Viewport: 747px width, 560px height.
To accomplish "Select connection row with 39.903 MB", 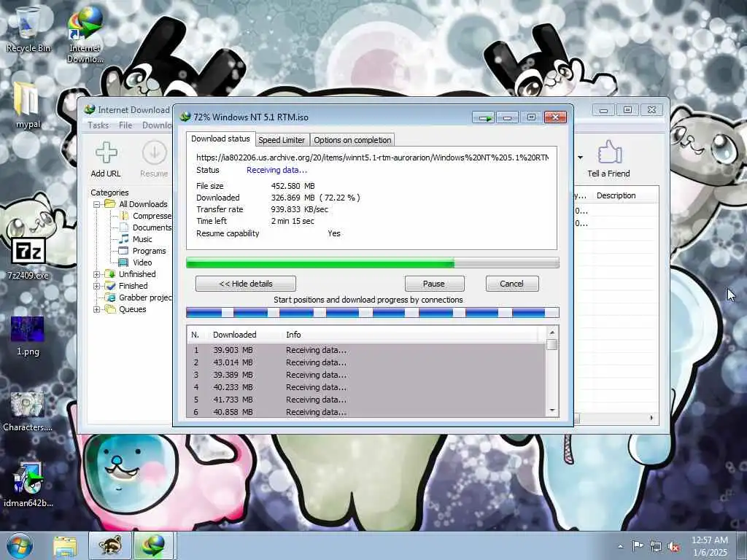I will click(x=366, y=350).
